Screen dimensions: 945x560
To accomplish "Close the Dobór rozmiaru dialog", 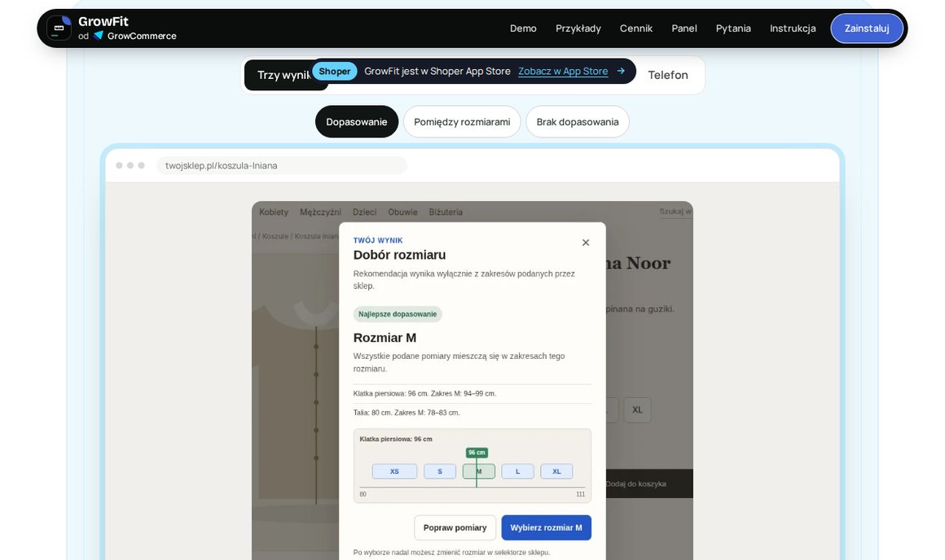I will coord(585,243).
